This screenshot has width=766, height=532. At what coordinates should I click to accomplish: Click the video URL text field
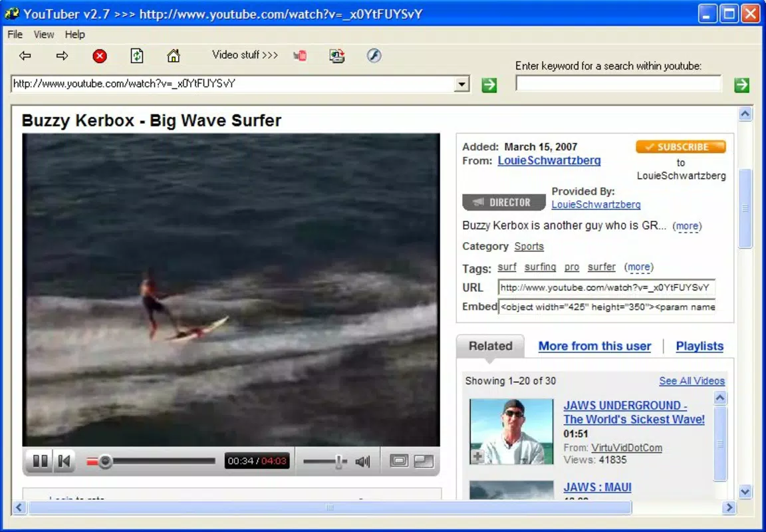coord(606,288)
